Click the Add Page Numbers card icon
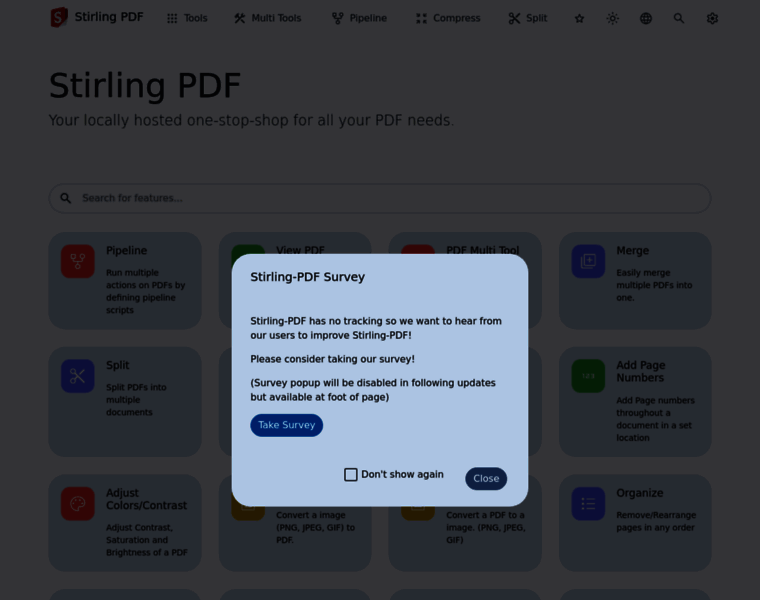This screenshot has width=760, height=600. [x=588, y=376]
